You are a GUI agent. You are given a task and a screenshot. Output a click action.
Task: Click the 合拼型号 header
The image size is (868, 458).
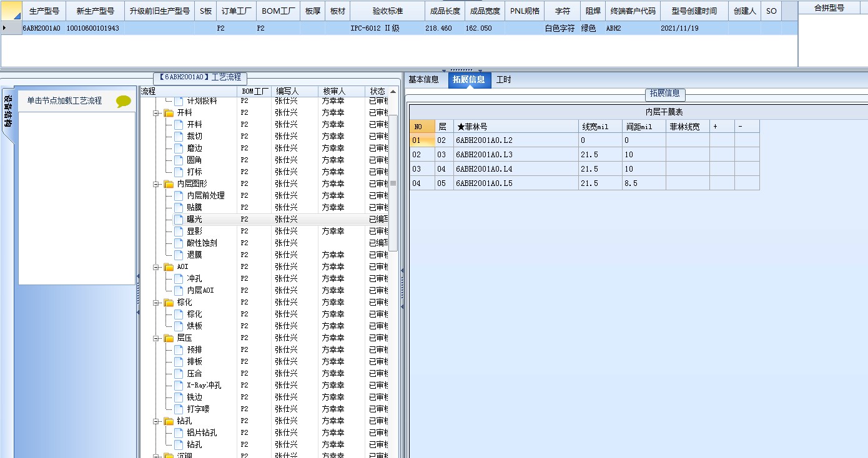coord(829,8)
